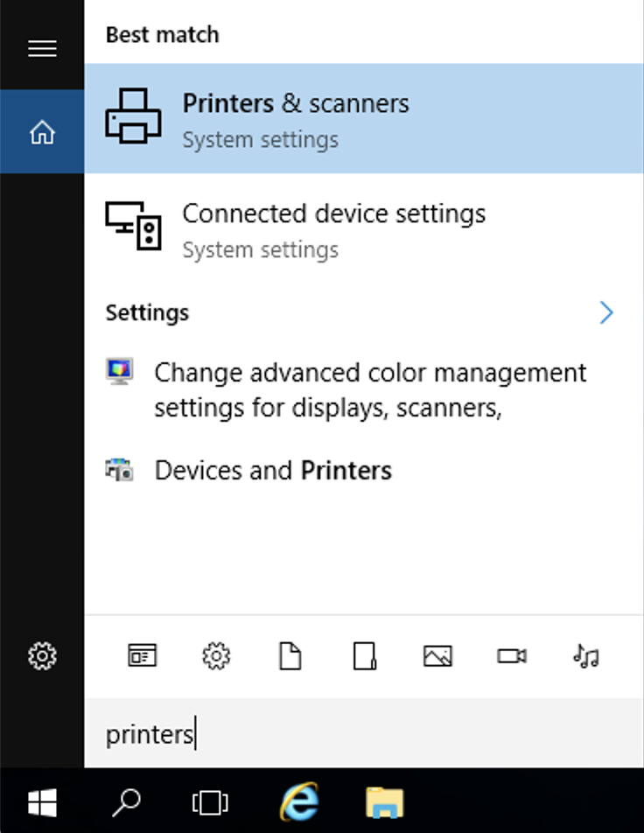Screen dimensions: 644x833
Task: Filter results by Documents icon
Action: pos(290,655)
